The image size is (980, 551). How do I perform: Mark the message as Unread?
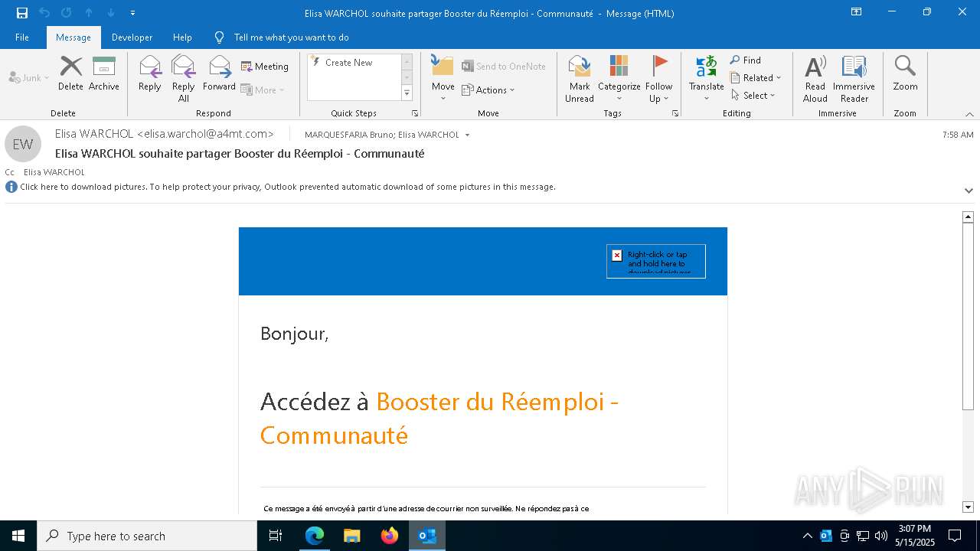pyautogui.click(x=580, y=78)
